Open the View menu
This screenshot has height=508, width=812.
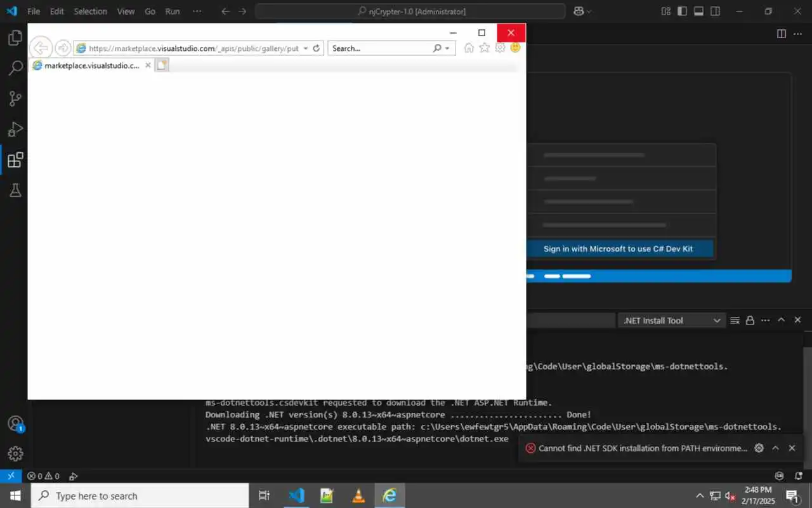click(126, 11)
